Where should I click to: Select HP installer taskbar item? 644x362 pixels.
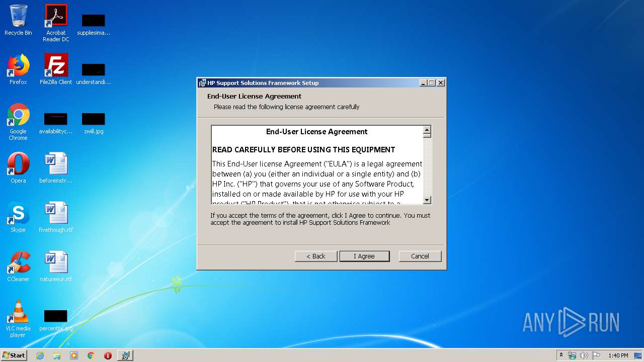coord(125,355)
